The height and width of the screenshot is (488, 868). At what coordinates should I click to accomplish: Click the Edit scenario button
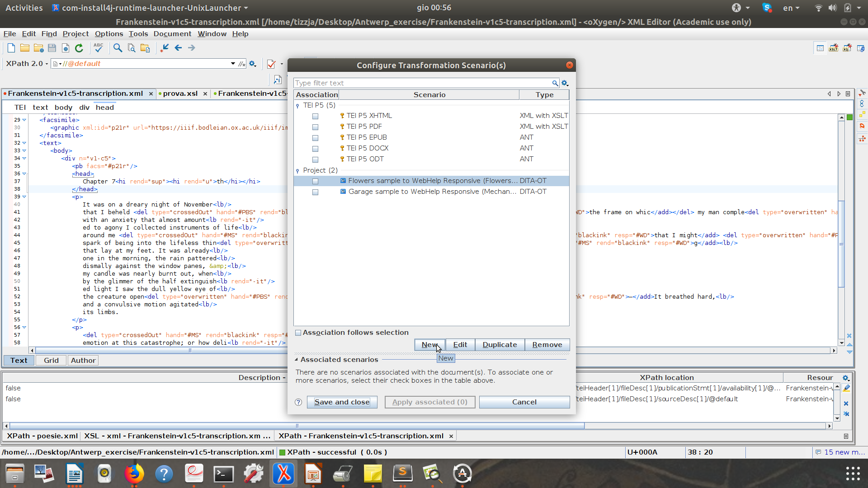point(460,345)
